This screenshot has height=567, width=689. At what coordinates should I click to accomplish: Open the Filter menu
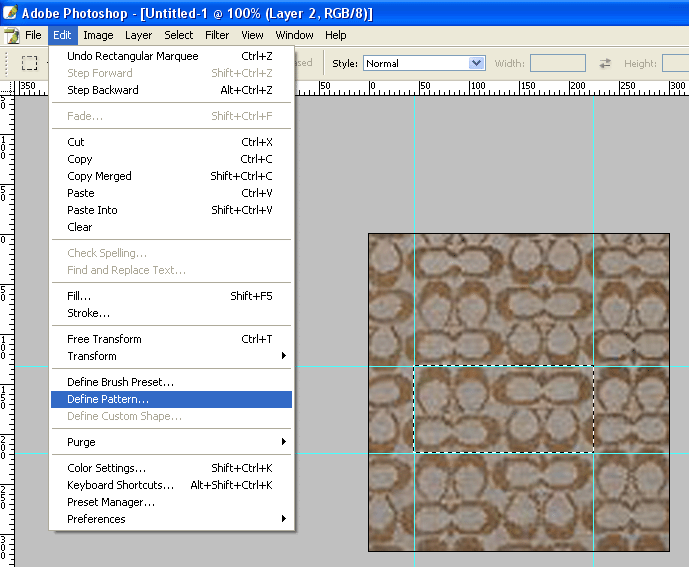[x=217, y=35]
